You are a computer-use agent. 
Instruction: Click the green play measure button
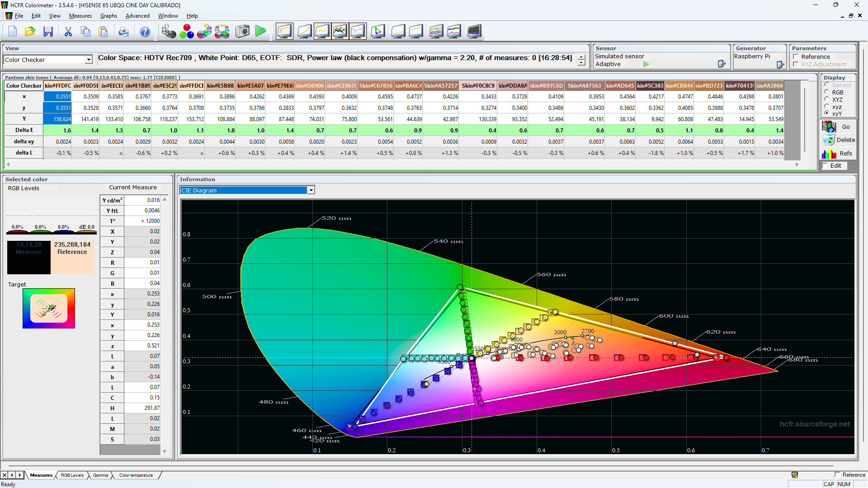(260, 32)
